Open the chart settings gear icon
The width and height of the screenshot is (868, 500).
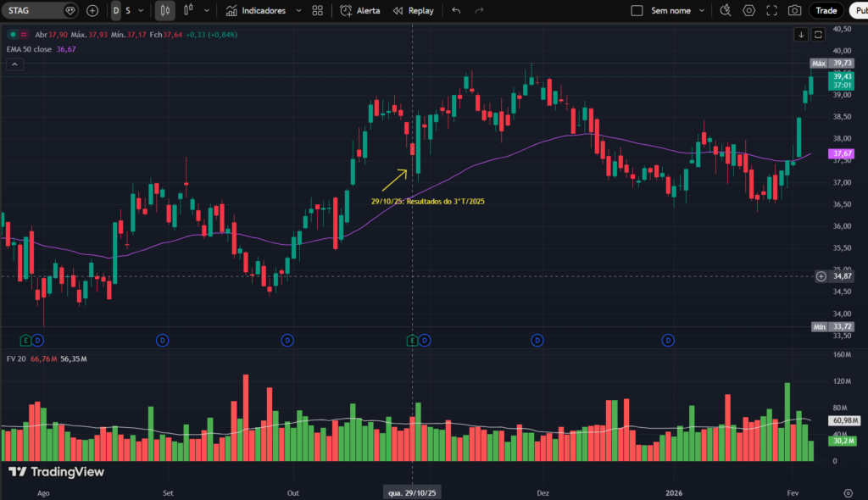pos(748,10)
